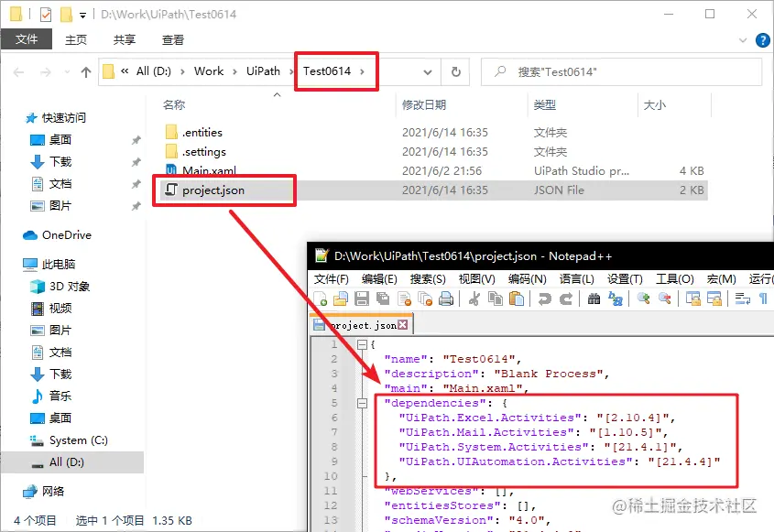Collapse the dependencies block at line 5
Image resolution: width=774 pixels, height=532 pixels.
pyautogui.click(x=363, y=403)
